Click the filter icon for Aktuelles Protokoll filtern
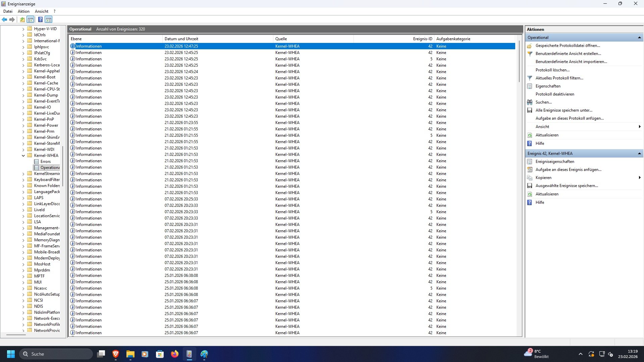Image resolution: width=644 pixels, height=362 pixels. (x=530, y=78)
